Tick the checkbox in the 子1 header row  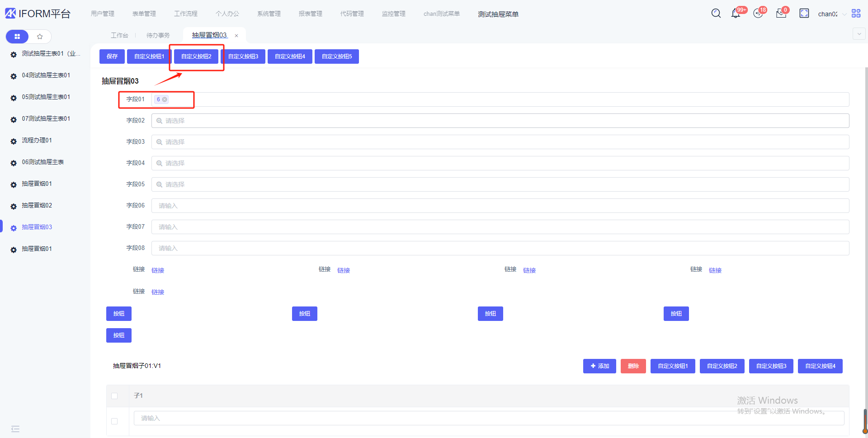114,396
